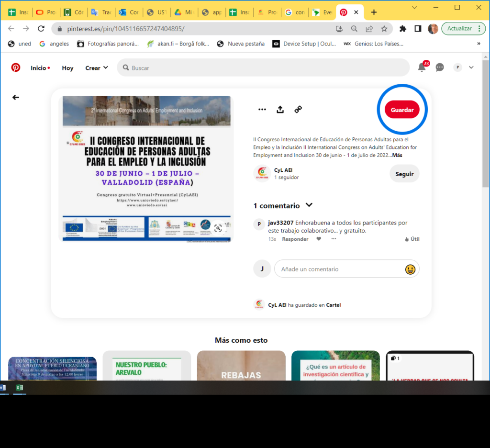Image resolution: width=490 pixels, height=448 pixels.
Task: Open the angeles bookmark
Action: [54, 44]
